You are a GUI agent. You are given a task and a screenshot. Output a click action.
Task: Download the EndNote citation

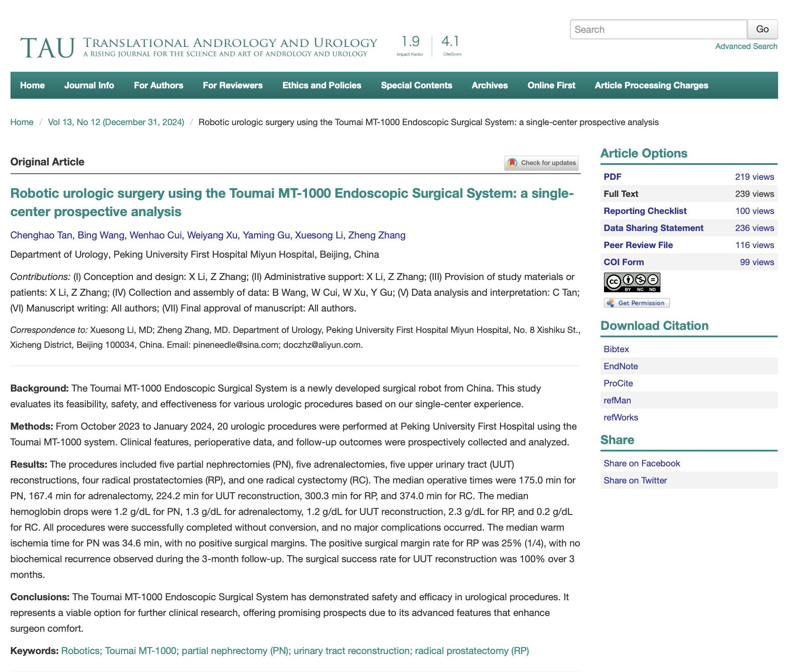pos(620,366)
